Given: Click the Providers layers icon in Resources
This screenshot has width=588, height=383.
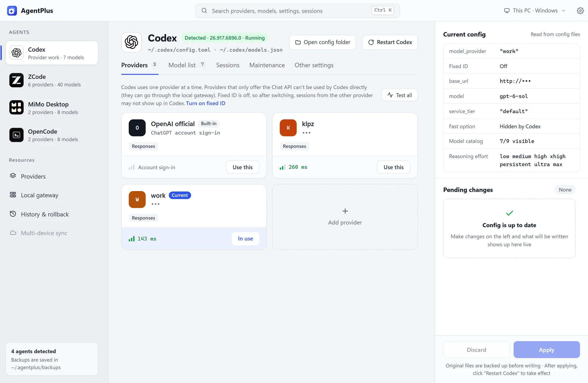Looking at the screenshot, I should tap(13, 176).
